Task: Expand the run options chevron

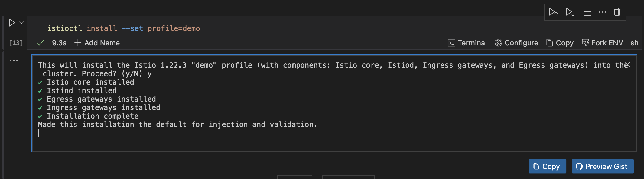Action: coord(22,23)
